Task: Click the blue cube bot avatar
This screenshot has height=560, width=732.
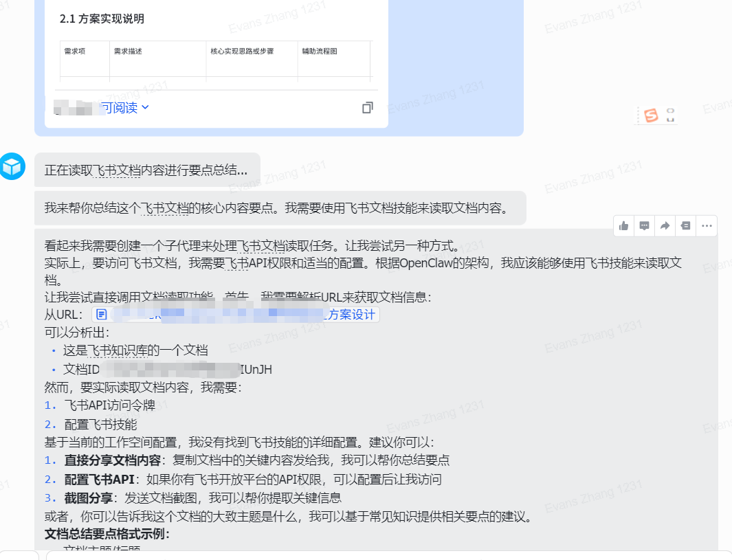Action: tap(12, 166)
